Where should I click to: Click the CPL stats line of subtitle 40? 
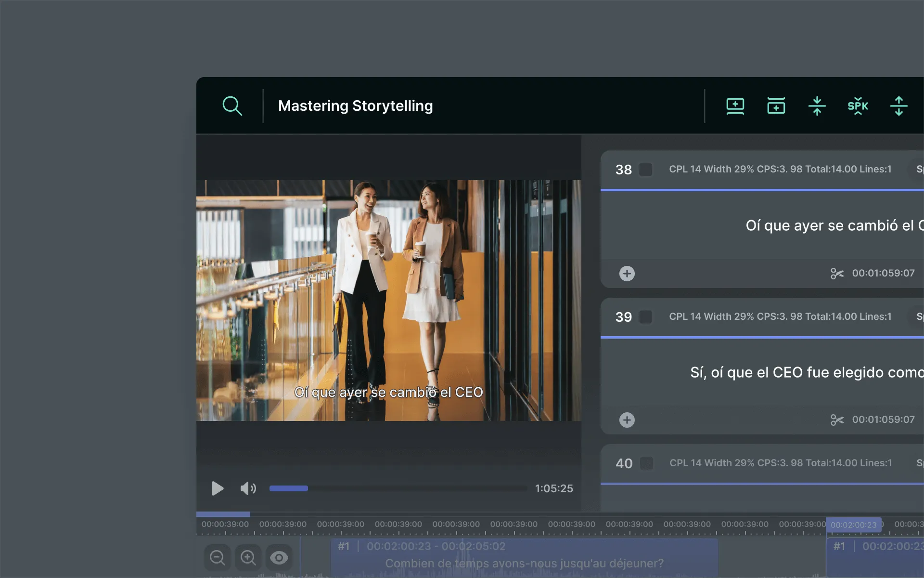tap(781, 463)
